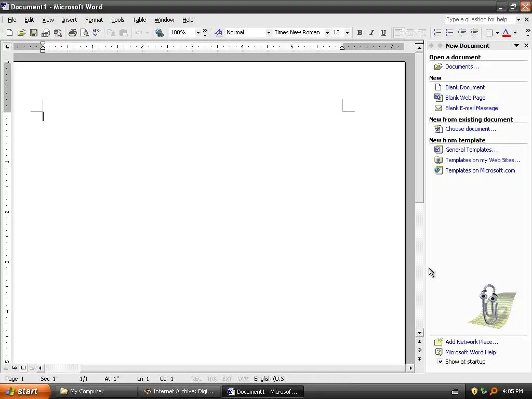Toggle Italic formatting
Screen dimensions: 532x399
click(x=371, y=33)
